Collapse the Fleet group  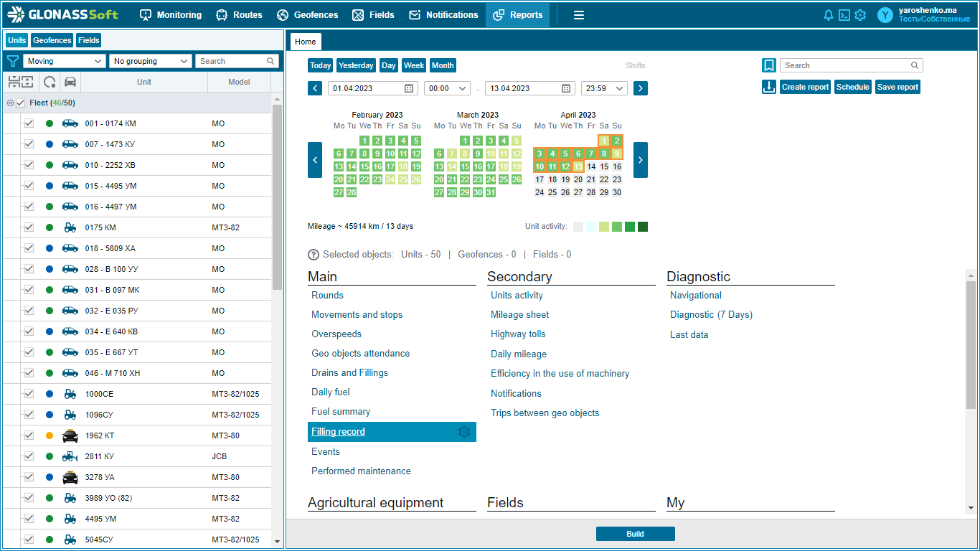[x=10, y=103]
